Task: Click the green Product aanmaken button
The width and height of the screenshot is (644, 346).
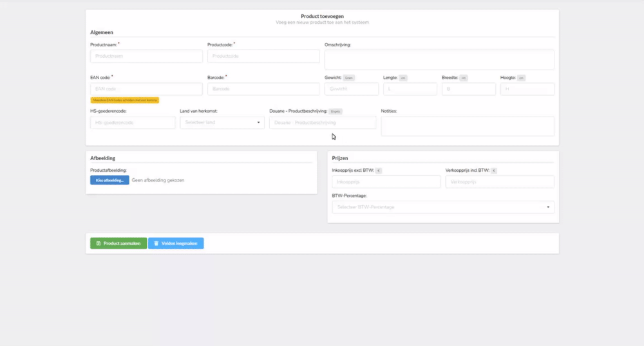Action: tap(118, 243)
